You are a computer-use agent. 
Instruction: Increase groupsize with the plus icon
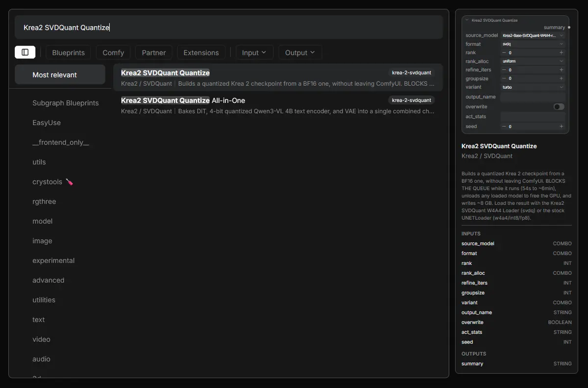pos(561,78)
